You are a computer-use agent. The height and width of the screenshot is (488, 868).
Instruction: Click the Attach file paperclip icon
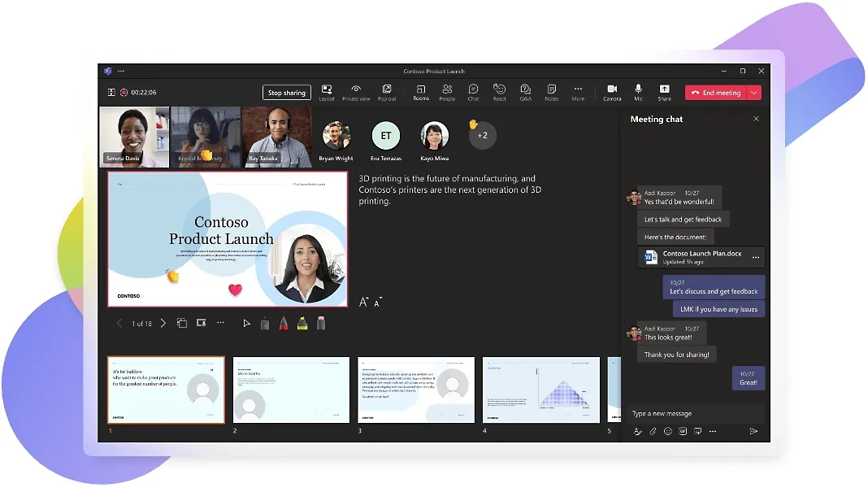tap(653, 432)
